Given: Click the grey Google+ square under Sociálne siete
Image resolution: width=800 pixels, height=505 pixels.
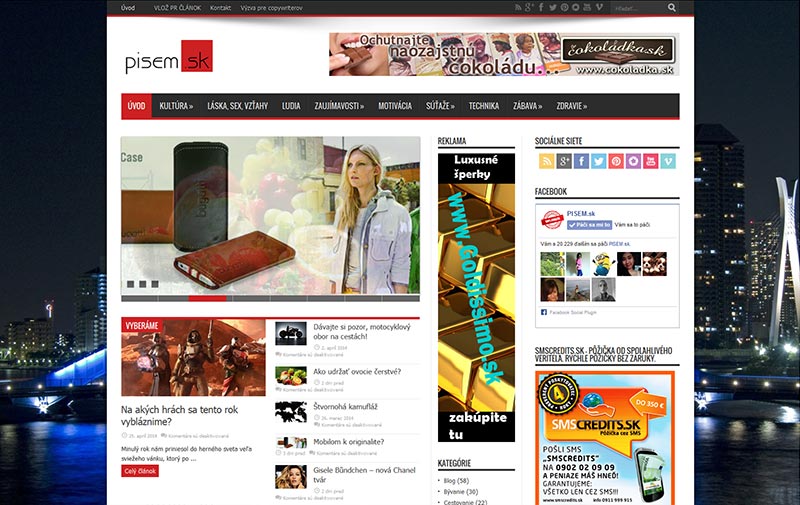Looking at the screenshot, I should pos(564,161).
